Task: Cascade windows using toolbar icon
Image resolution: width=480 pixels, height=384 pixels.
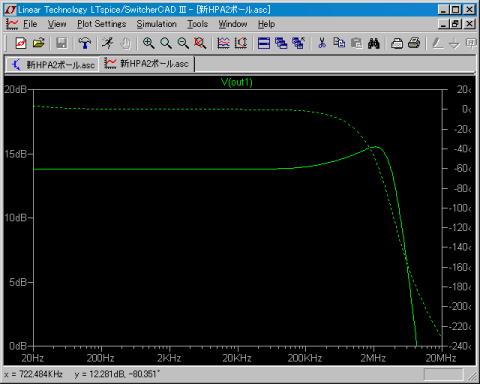Action: point(281,43)
